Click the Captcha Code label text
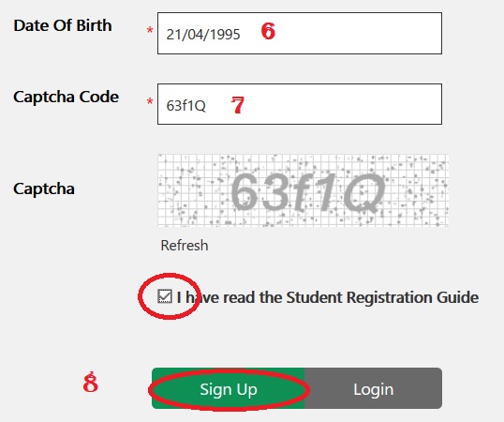 point(66,97)
